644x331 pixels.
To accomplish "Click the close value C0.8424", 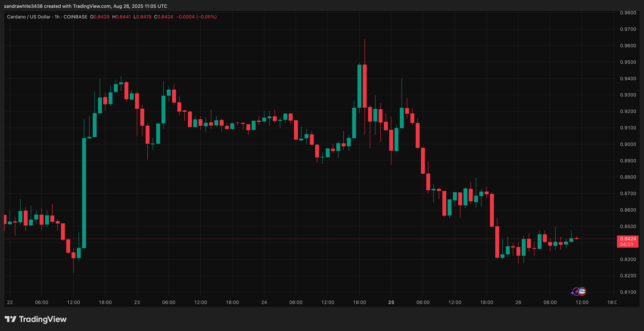I will point(163,17).
